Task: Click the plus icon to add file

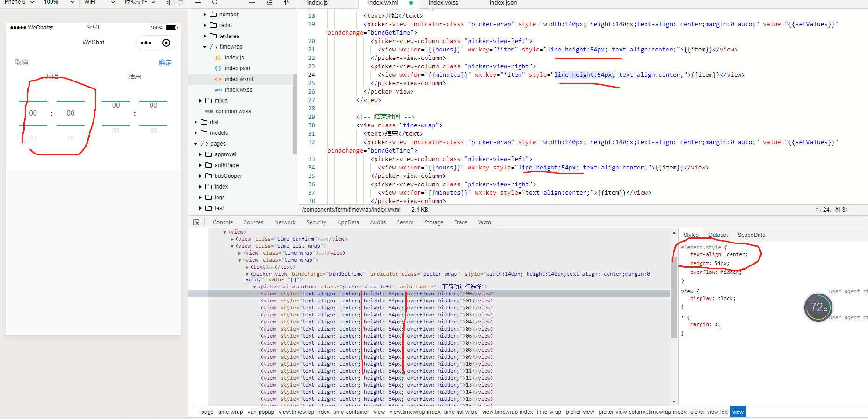Action: 198,3
